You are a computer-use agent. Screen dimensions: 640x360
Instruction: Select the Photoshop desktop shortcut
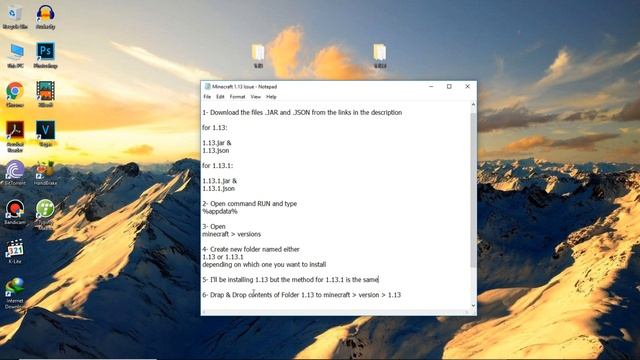tap(45, 56)
